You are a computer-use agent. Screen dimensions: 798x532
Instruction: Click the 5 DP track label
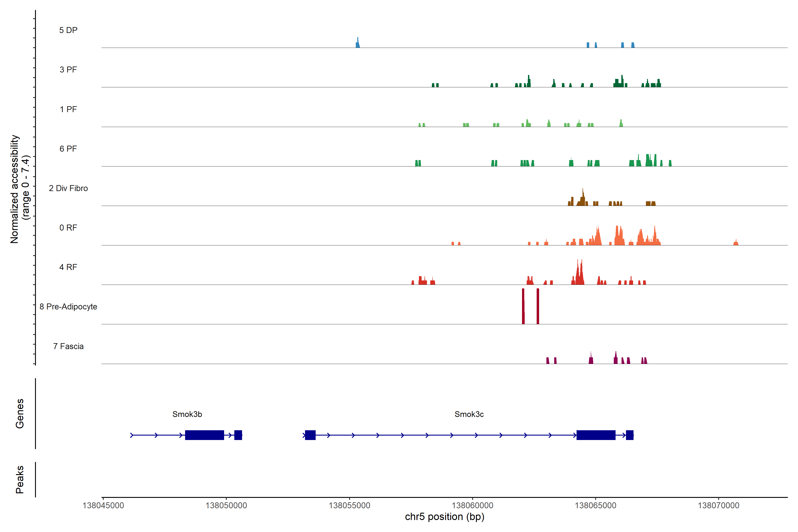point(68,30)
